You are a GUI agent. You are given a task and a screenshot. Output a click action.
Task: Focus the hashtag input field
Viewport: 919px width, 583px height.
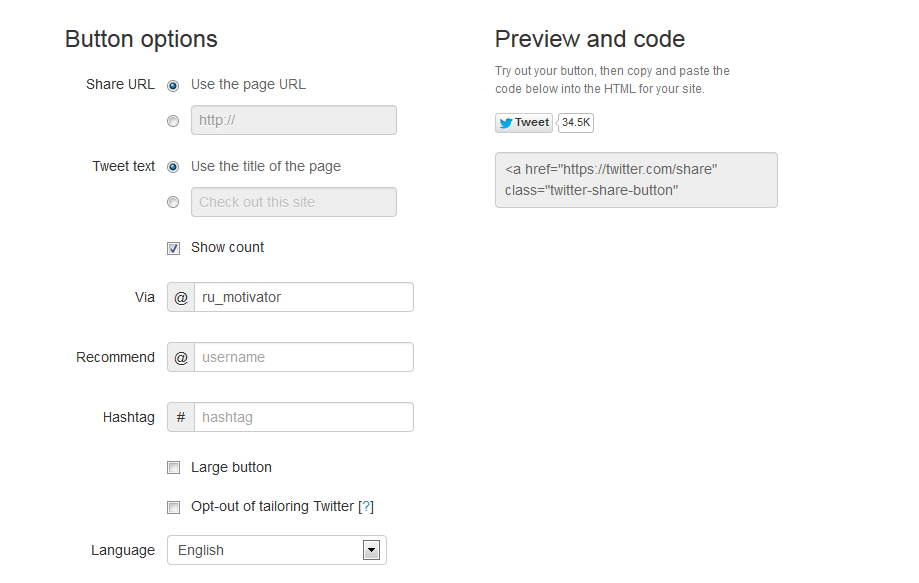pos(304,417)
